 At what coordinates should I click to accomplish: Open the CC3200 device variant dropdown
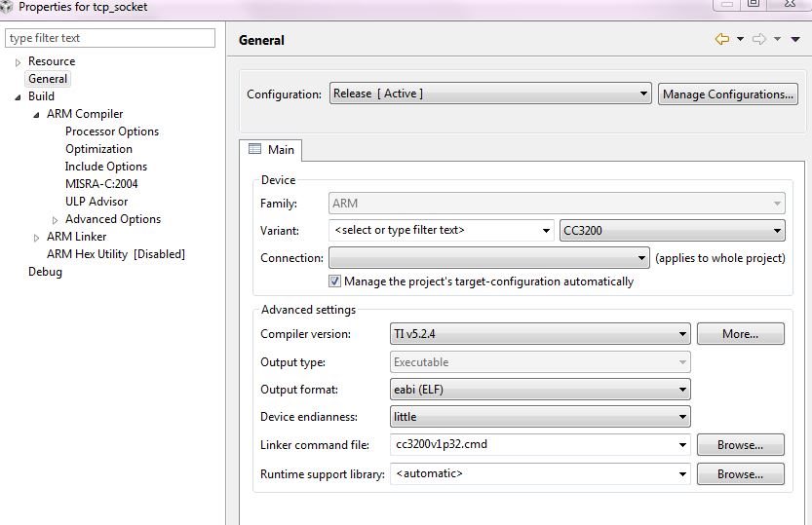click(673, 230)
